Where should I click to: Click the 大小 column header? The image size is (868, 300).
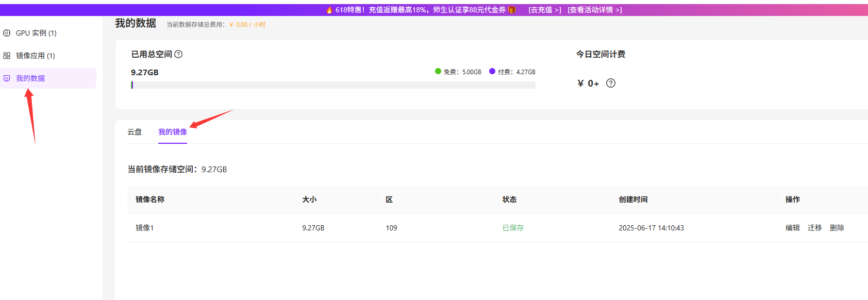(x=309, y=199)
